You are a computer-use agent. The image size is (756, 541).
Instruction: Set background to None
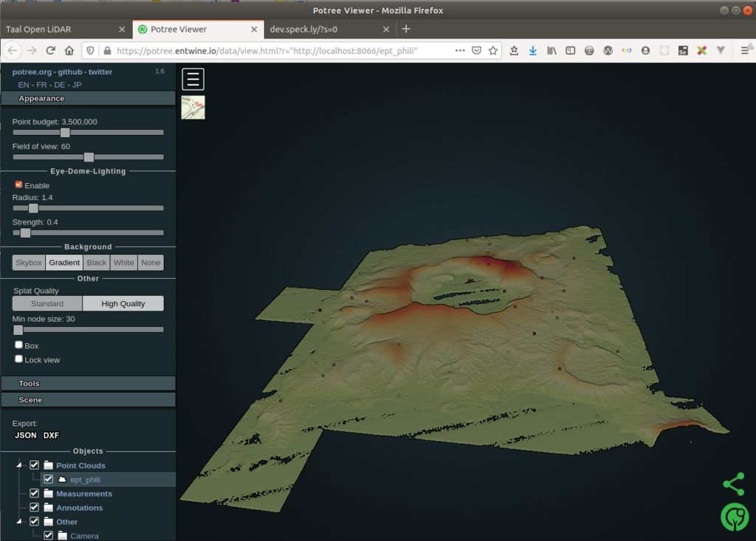(151, 263)
